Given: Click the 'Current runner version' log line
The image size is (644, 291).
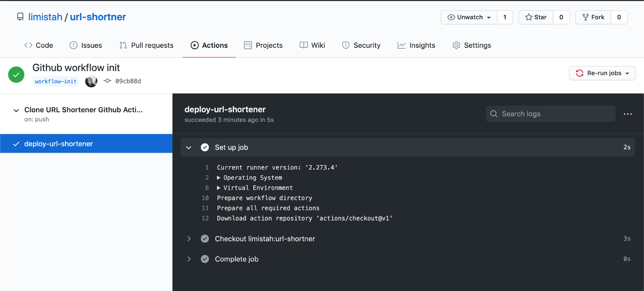Looking at the screenshot, I should pos(277,167).
